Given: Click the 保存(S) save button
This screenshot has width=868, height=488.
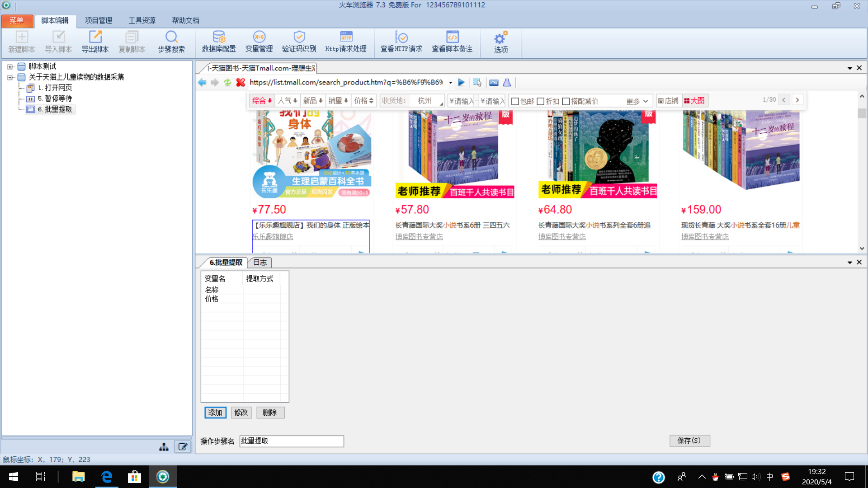Looking at the screenshot, I should [x=689, y=441].
